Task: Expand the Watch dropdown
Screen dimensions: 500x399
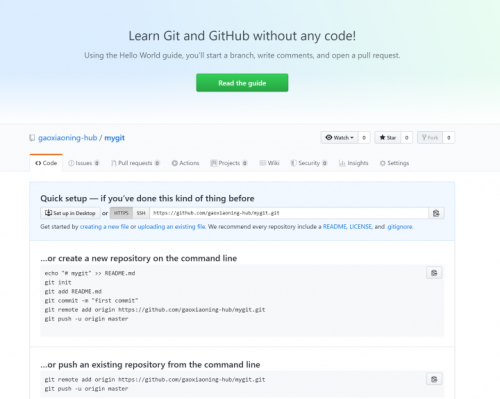Action: point(339,138)
